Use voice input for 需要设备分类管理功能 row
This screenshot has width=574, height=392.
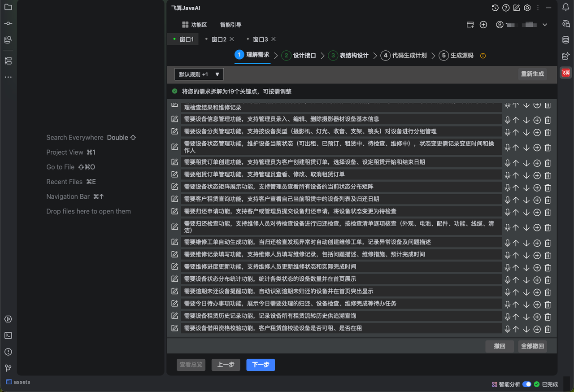[x=507, y=132]
